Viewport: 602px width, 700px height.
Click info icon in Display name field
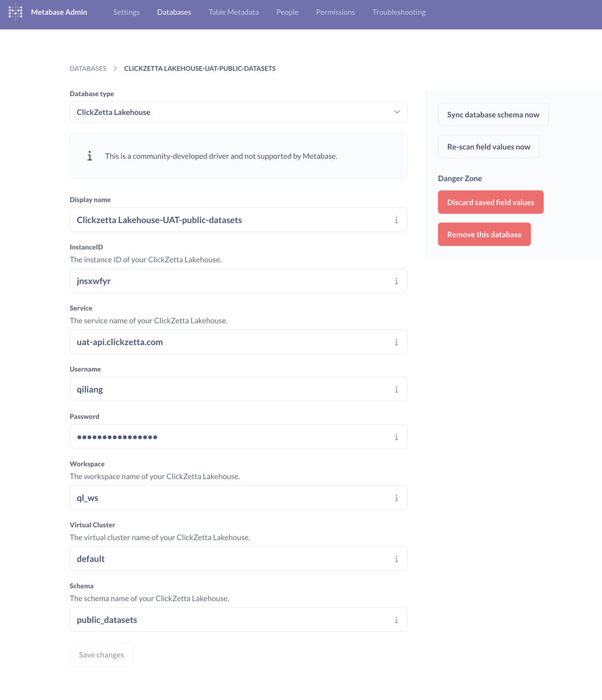pos(396,220)
